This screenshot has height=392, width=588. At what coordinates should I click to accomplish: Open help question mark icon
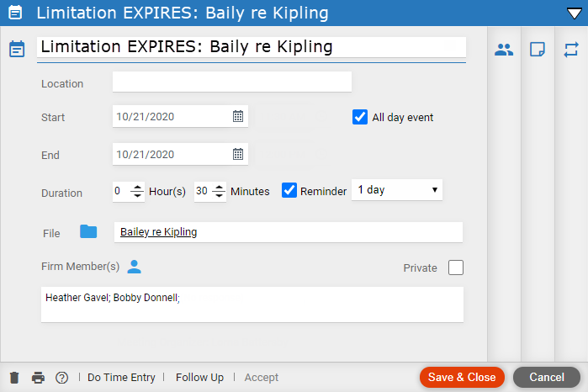[x=62, y=378]
